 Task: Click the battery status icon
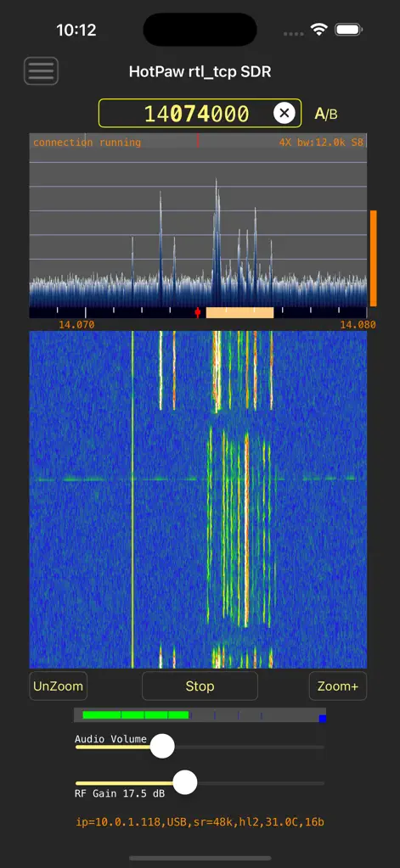[x=349, y=30]
